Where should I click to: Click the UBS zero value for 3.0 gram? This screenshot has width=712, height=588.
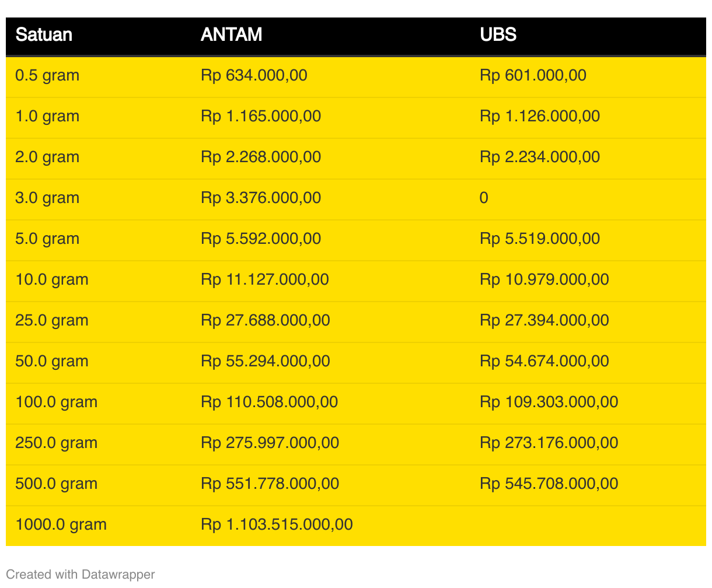click(484, 198)
